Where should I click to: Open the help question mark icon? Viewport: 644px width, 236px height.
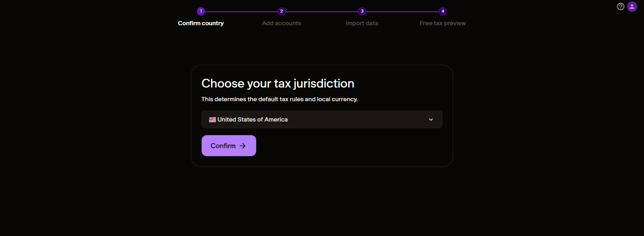pos(620,6)
